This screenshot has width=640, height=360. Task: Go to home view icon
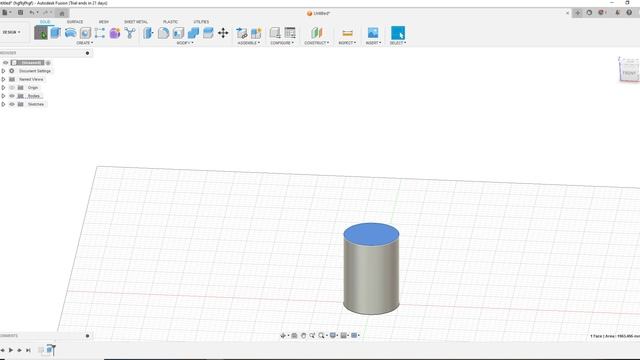(x=62, y=13)
